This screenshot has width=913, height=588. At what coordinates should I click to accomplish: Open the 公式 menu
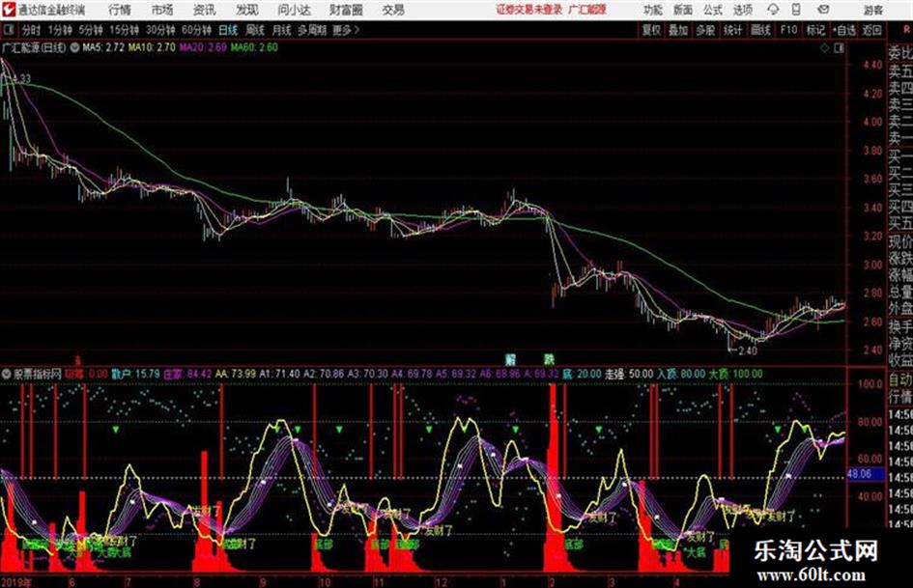712,10
